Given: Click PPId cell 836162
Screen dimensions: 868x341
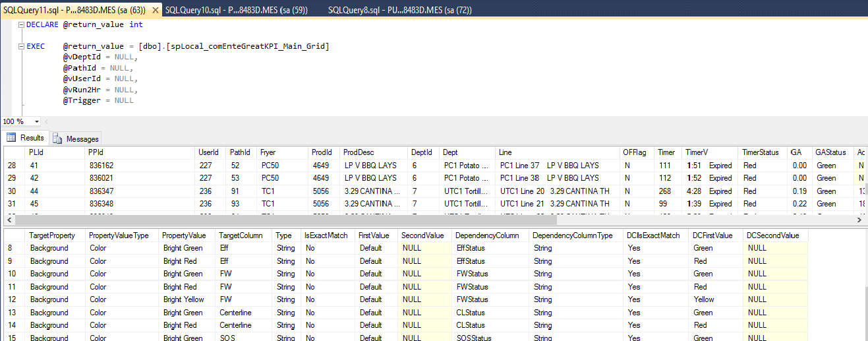Looking at the screenshot, I should click(140, 166).
